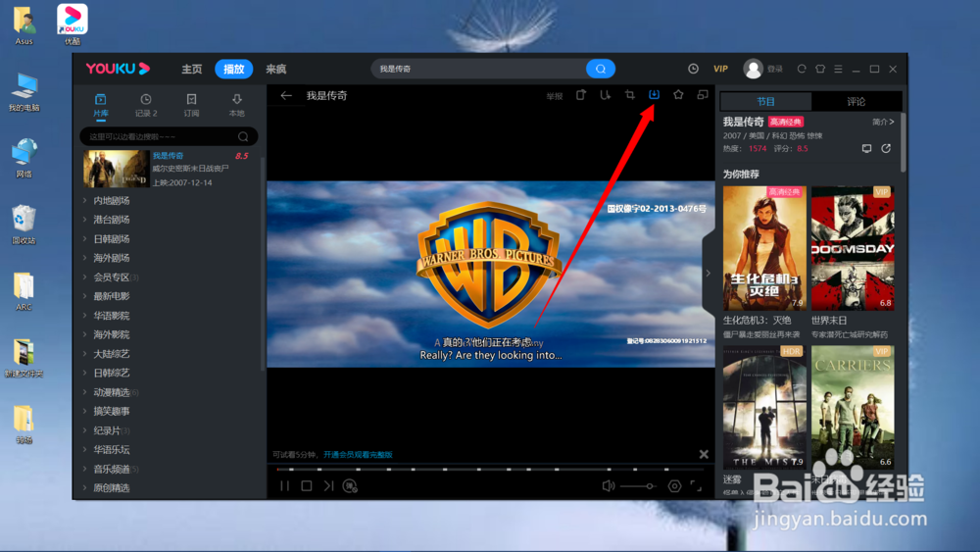Enter fullscreen mode
The height and width of the screenshot is (552, 980).
coord(696,485)
